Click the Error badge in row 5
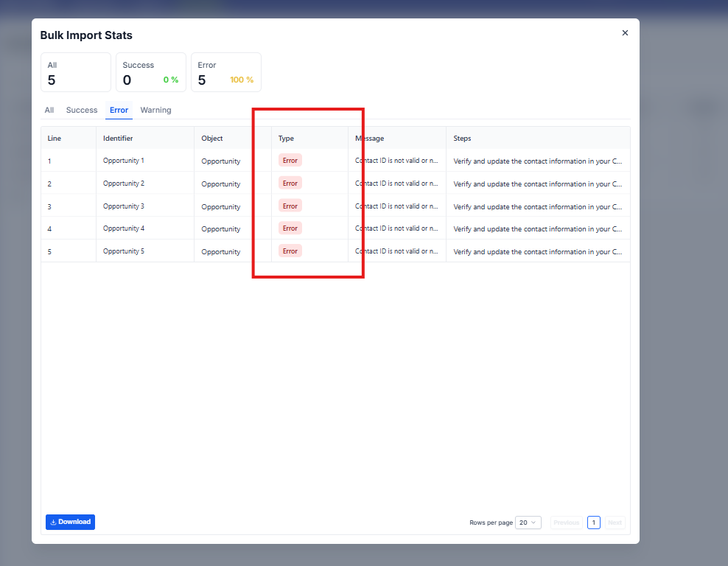The image size is (728, 566). (x=290, y=251)
